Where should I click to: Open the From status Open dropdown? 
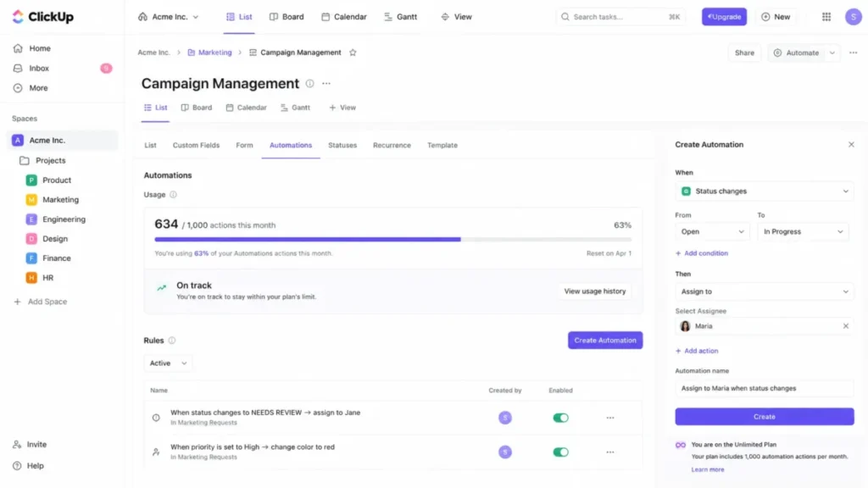tap(712, 231)
